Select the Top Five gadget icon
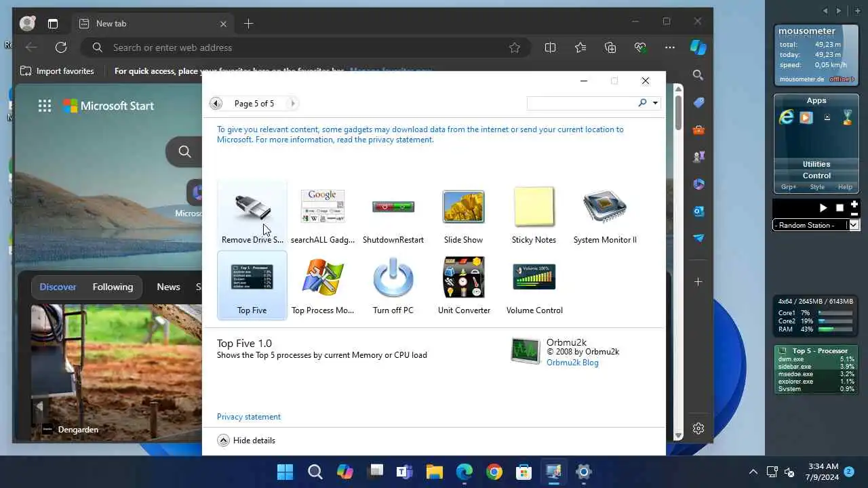The width and height of the screenshot is (868, 488). [x=252, y=277]
